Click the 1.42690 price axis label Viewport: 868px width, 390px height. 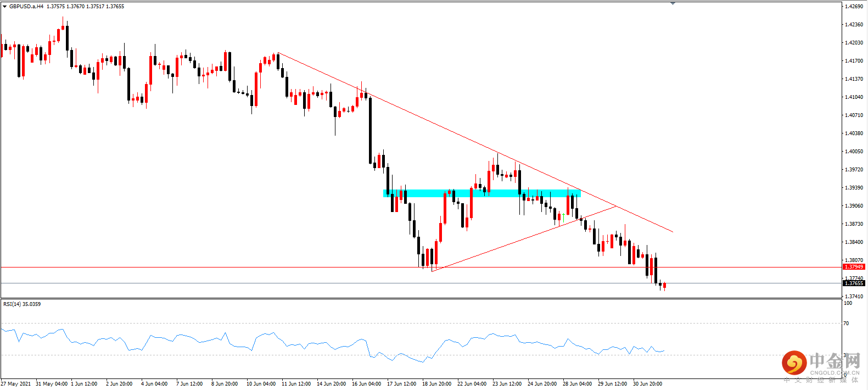click(854, 7)
